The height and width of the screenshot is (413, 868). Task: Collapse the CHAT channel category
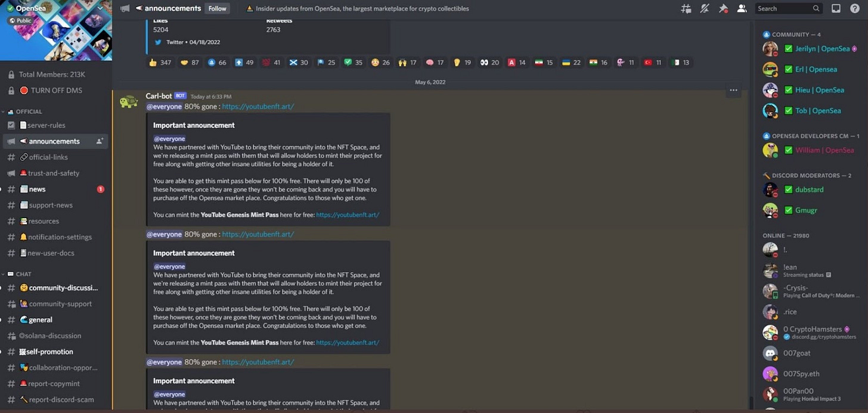(x=20, y=274)
